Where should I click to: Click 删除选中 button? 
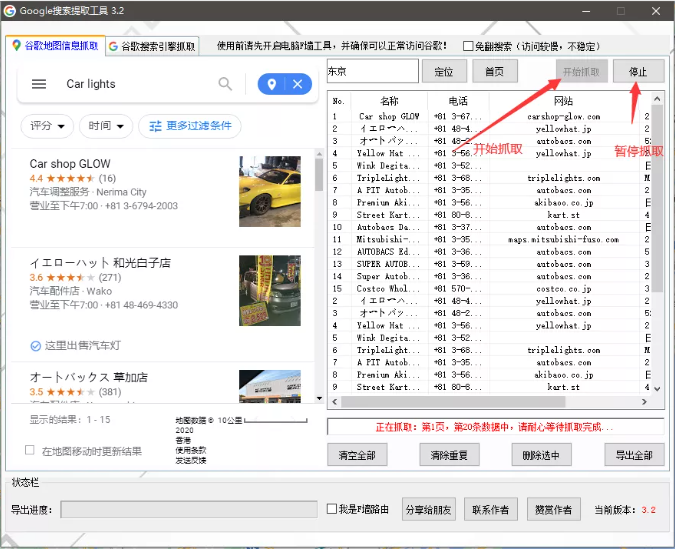(542, 455)
